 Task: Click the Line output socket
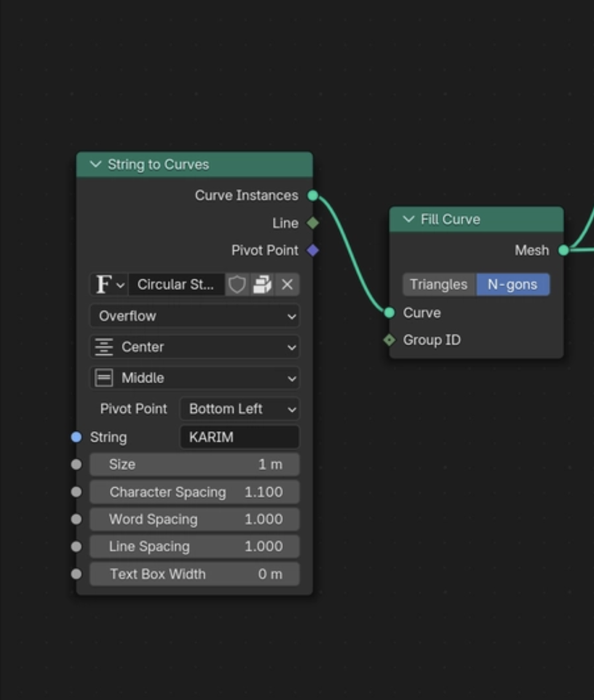click(x=313, y=223)
